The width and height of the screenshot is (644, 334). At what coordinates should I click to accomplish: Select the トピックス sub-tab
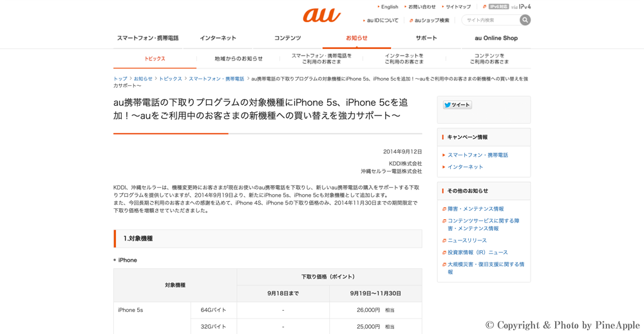(x=155, y=59)
